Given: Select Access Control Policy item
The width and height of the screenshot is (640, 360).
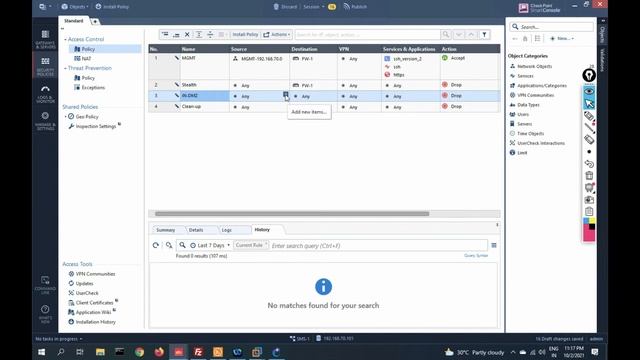Looking at the screenshot, I should pyautogui.click(x=88, y=49).
